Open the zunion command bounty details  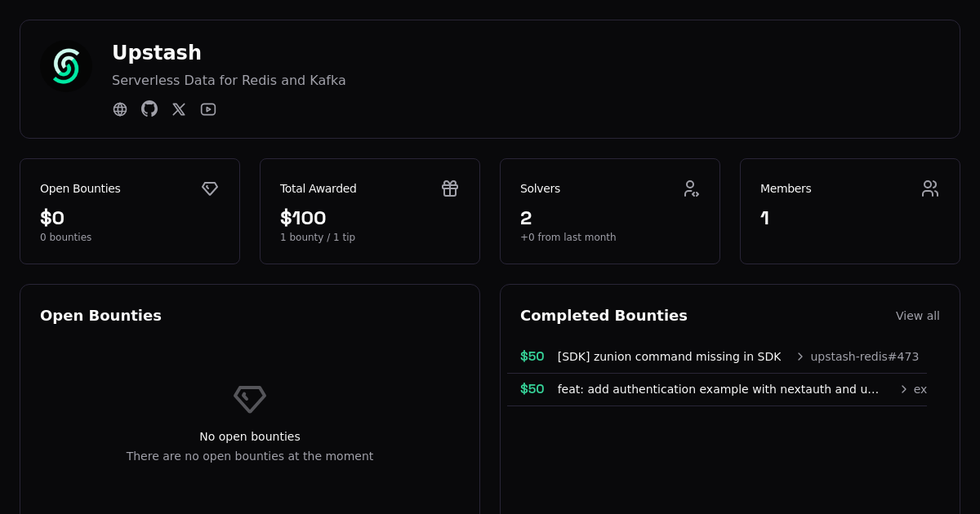pyautogui.click(x=669, y=357)
